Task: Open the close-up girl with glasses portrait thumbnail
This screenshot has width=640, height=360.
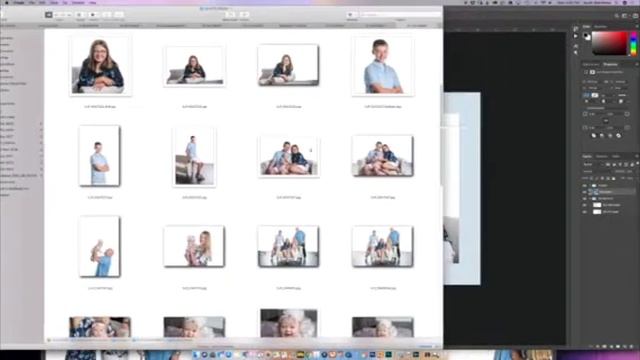Action: 100,66
